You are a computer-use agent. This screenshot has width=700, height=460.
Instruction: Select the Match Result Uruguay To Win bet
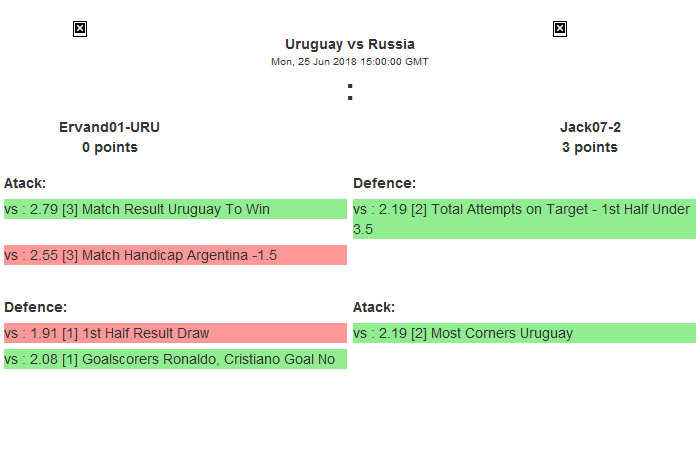tap(175, 209)
